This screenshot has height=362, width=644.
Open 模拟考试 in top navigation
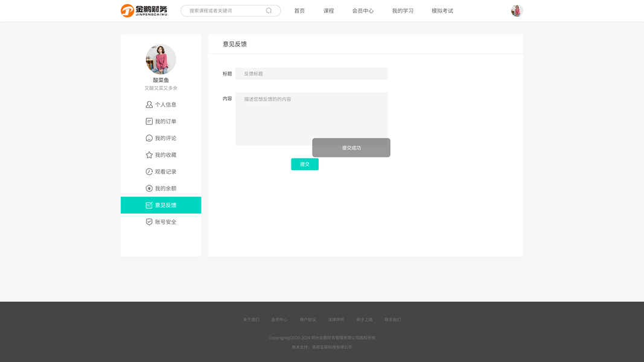pos(442,11)
